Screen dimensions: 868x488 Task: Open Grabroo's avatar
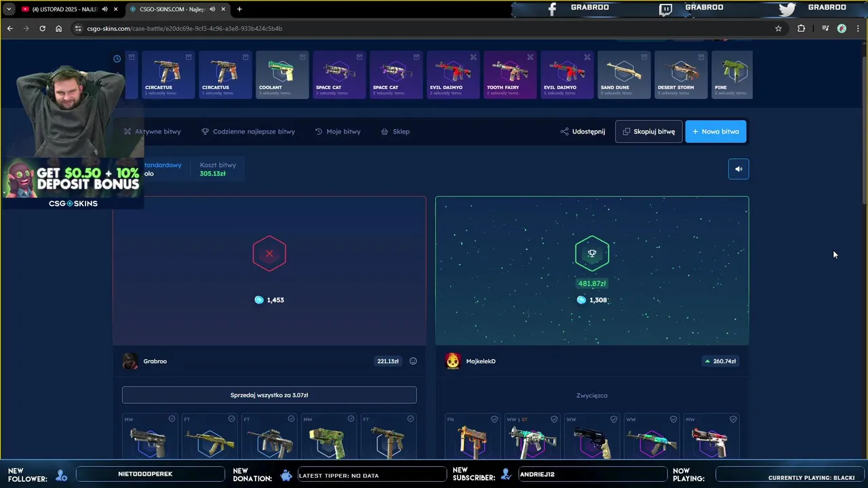130,361
